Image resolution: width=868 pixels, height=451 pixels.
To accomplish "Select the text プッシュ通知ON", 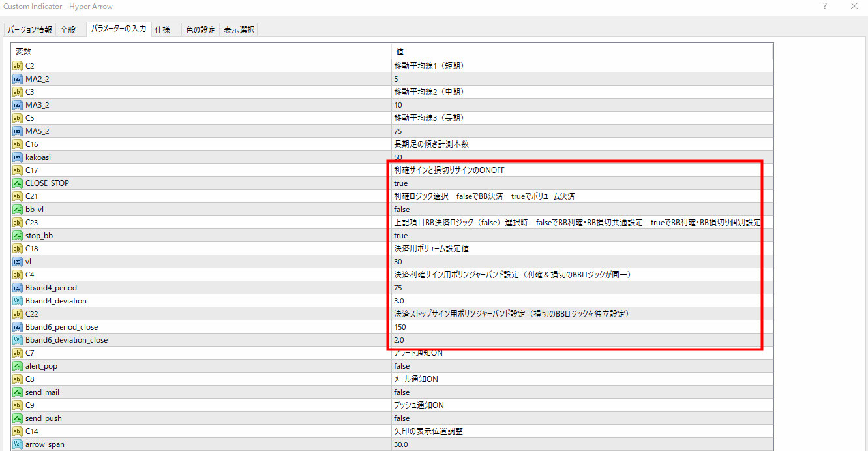I will [x=419, y=405].
